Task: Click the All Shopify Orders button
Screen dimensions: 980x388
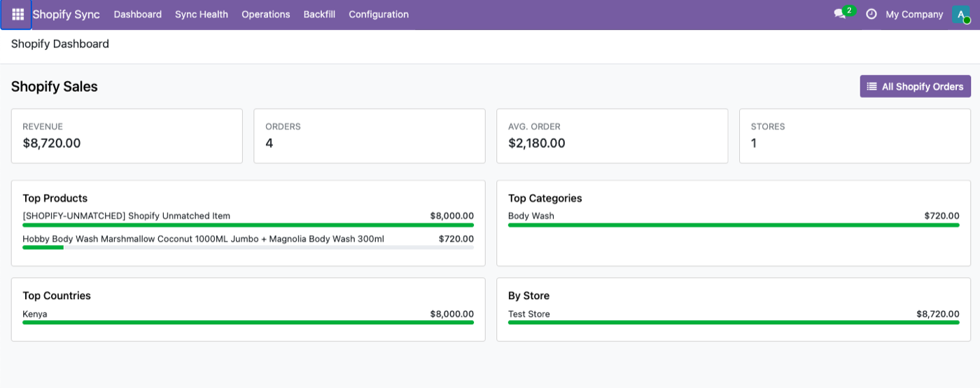Action: click(x=915, y=86)
